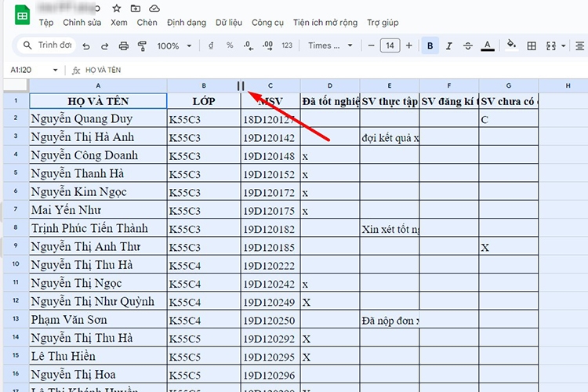Select column D header
This screenshot has height=392, width=588.
[330, 85]
